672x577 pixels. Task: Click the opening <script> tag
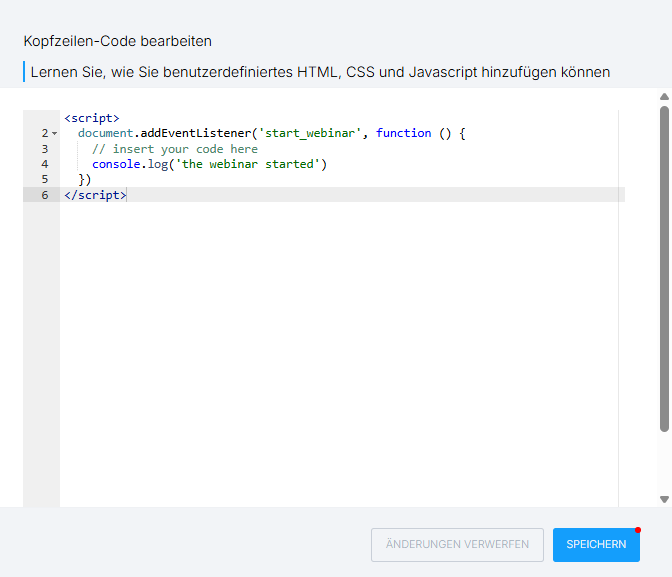point(92,118)
